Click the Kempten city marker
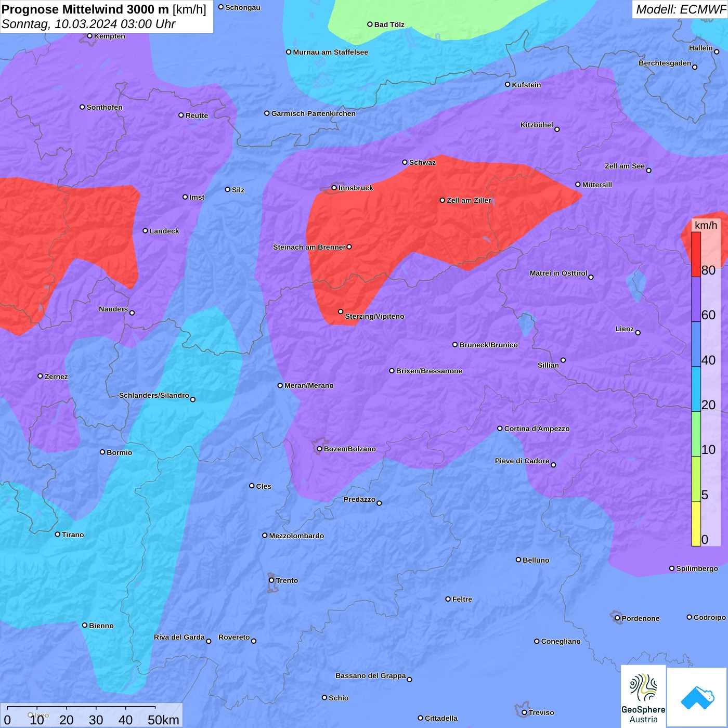This screenshot has height=728, width=728. pyautogui.click(x=90, y=36)
